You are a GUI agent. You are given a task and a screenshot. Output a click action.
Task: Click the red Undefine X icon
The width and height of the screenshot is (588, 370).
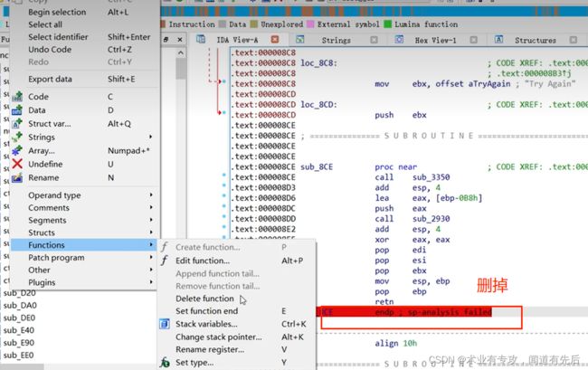(x=17, y=164)
